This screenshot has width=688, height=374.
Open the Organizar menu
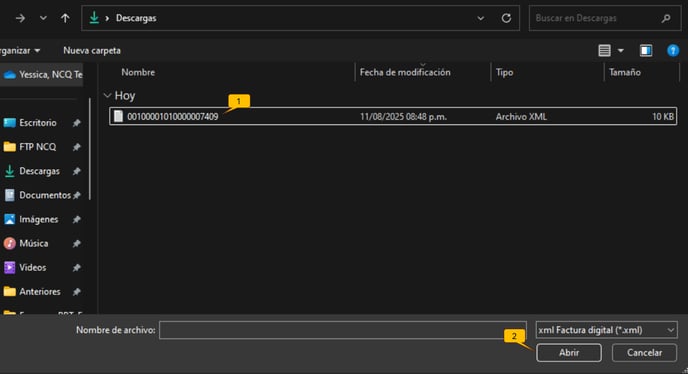(x=19, y=50)
